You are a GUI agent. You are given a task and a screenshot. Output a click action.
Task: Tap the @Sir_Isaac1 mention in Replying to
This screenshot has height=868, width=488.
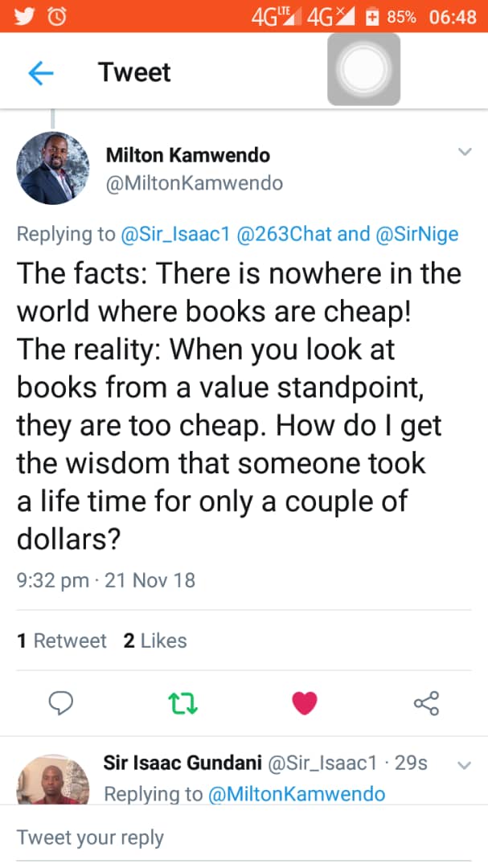[x=175, y=234]
